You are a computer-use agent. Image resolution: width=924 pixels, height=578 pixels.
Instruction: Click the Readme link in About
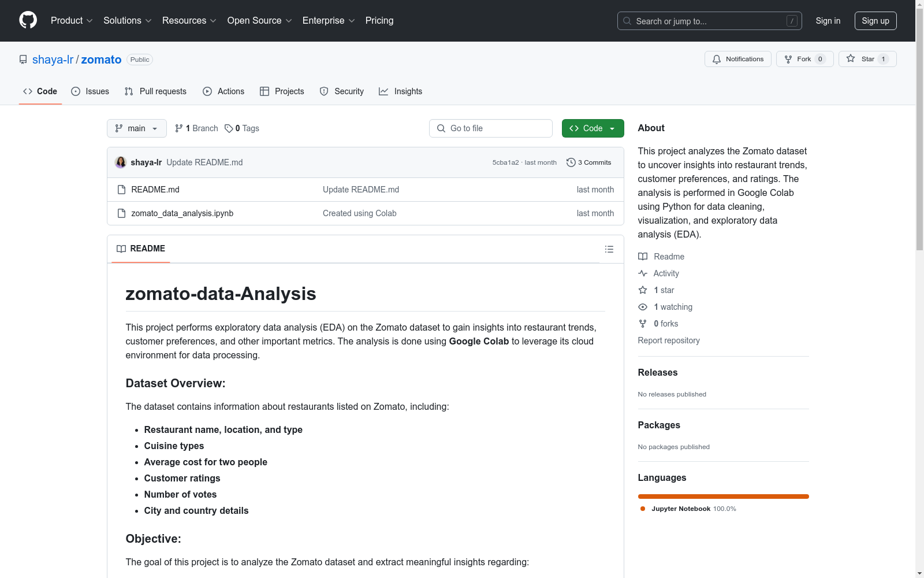[661, 257]
